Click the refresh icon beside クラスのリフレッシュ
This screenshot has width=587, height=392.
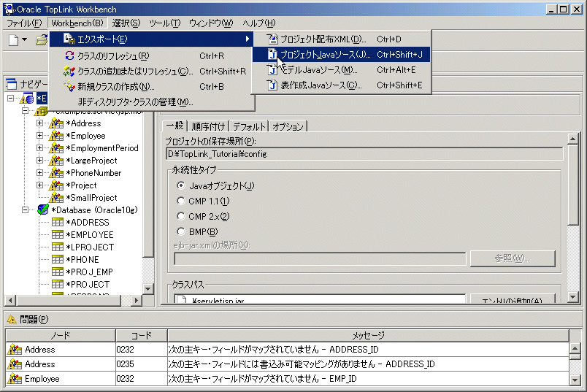click(x=69, y=55)
